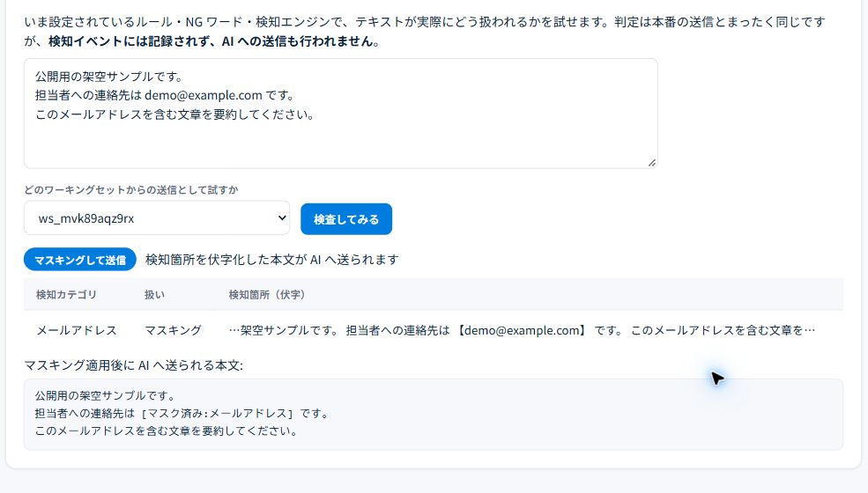868x493 pixels.
Task: Focus the sample text input area
Action: [x=340, y=114]
